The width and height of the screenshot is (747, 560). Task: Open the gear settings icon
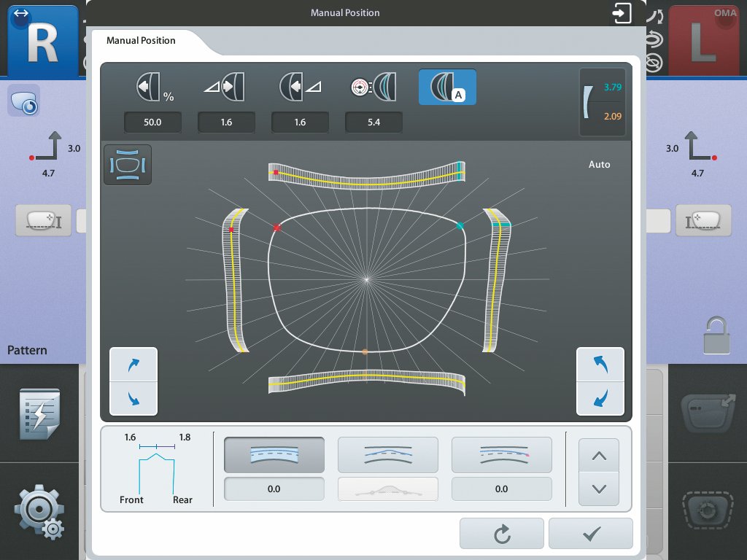(40, 512)
